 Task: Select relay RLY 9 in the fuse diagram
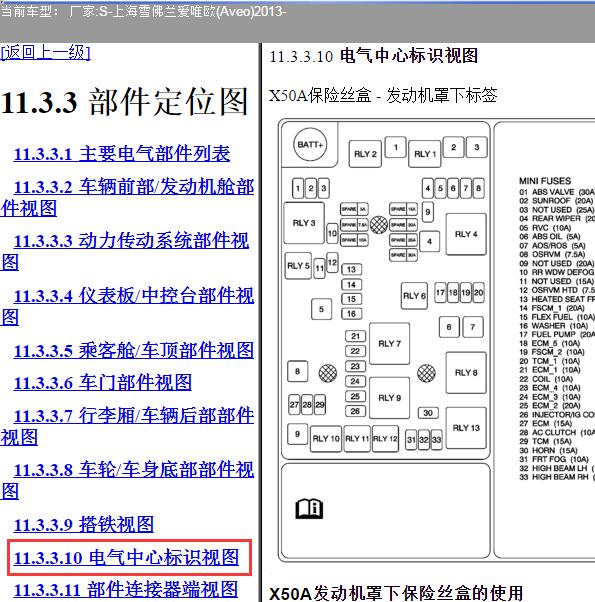pyautogui.click(x=389, y=398)
